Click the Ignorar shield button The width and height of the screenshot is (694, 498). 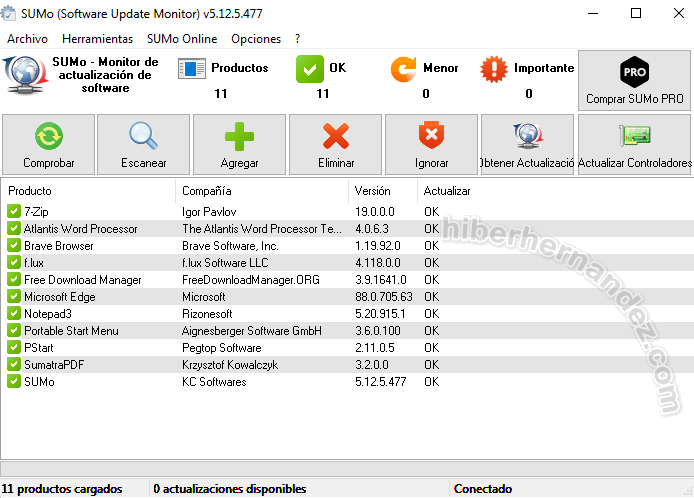pyautogui.click(x=432, y=144)
